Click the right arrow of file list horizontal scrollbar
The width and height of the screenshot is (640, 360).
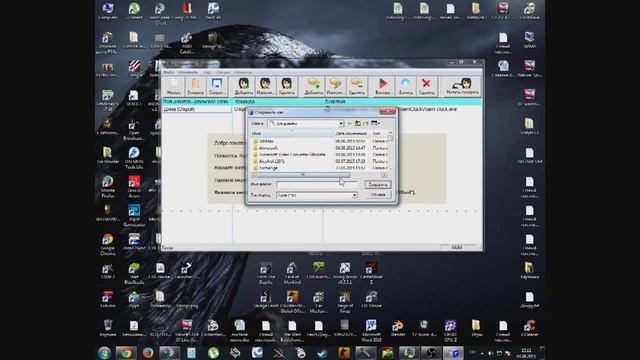pyautogui.click(x=384, y=175)
